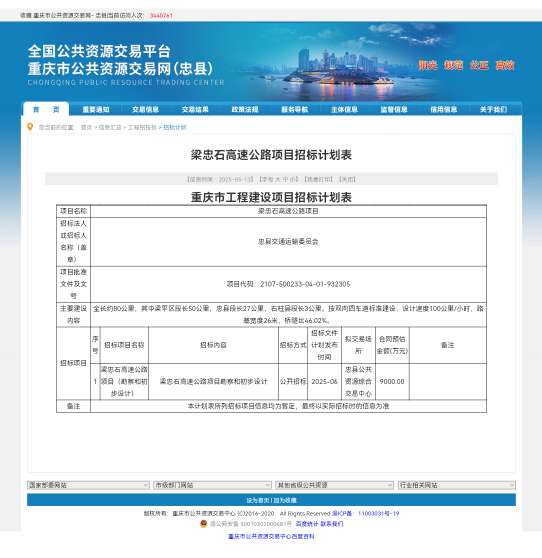Open the 交易结果 menu item
Screen dimensions: 542x558
[x=195, y=109]
